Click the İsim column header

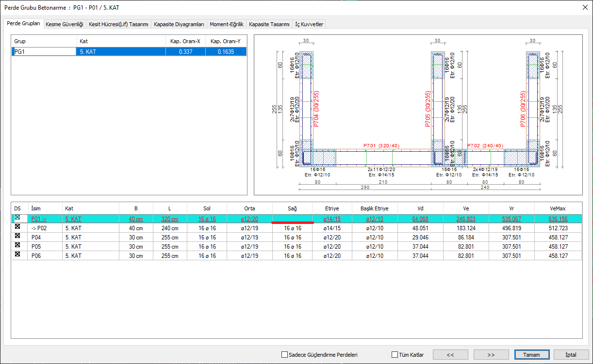(x=45, y=208)
